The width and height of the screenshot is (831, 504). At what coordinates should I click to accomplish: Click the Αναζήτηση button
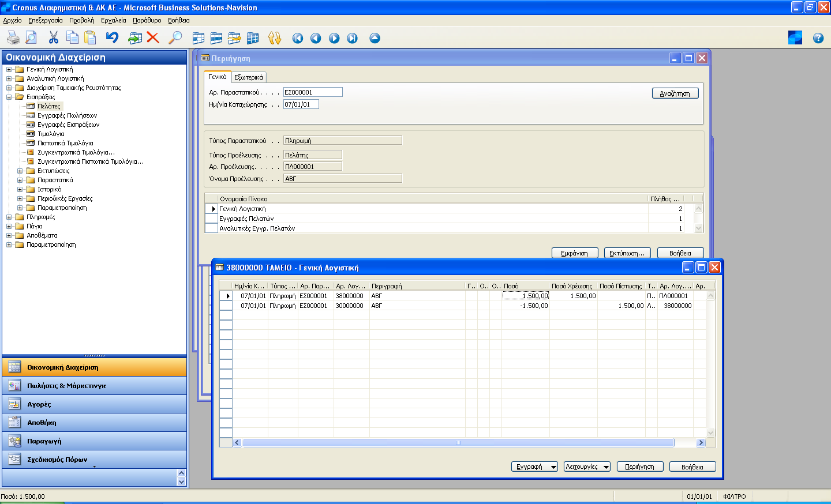pos(675,93)
